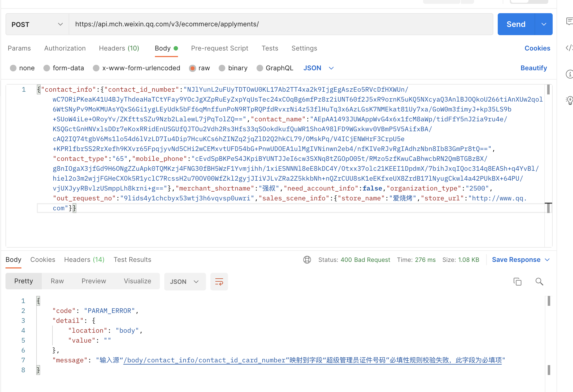Choose the binary body option
The image size is (573, 392).
pos(233,68)
